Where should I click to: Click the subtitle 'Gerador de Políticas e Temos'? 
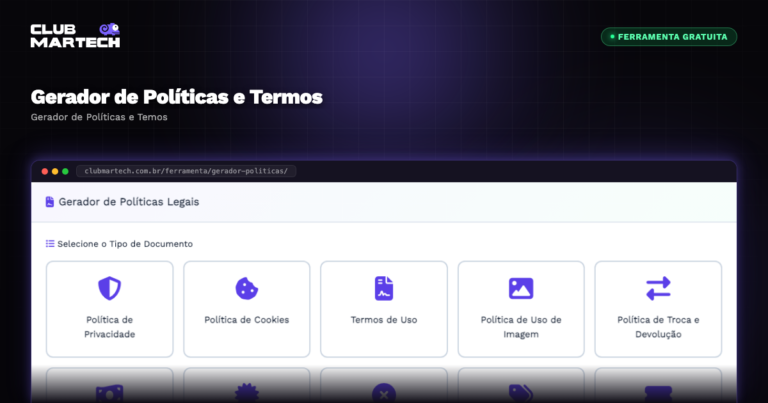(99, 117)
